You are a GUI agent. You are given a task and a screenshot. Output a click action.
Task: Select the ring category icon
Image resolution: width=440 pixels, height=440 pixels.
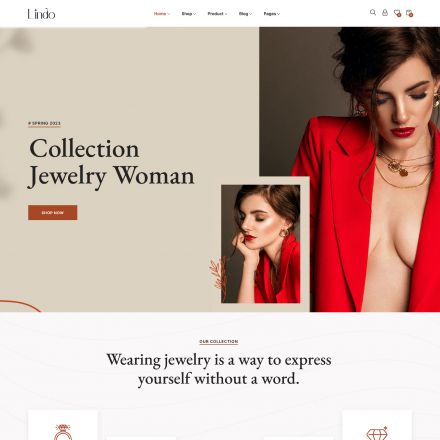click(63, 432)
